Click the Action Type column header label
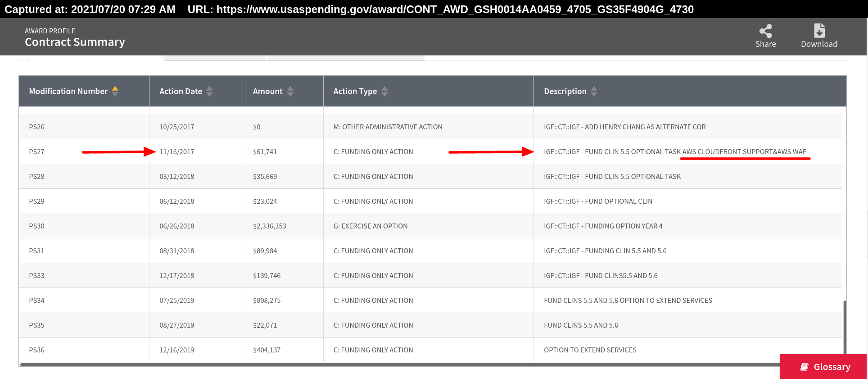 (x=355, y=91)
